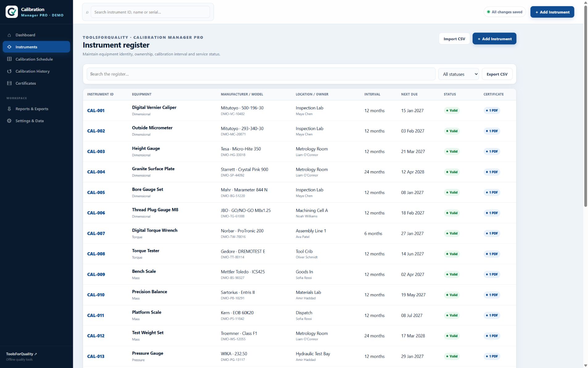588x368 pixels.
Task: Expand the All statuses dropdown
Action: (x=458, y=74)
